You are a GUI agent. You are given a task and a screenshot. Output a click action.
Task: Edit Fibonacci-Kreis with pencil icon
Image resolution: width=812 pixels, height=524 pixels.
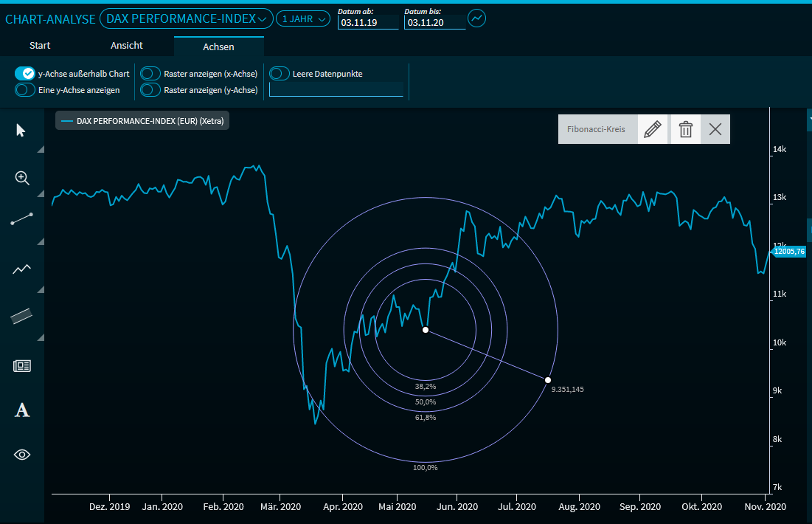(x=653, y=130)
